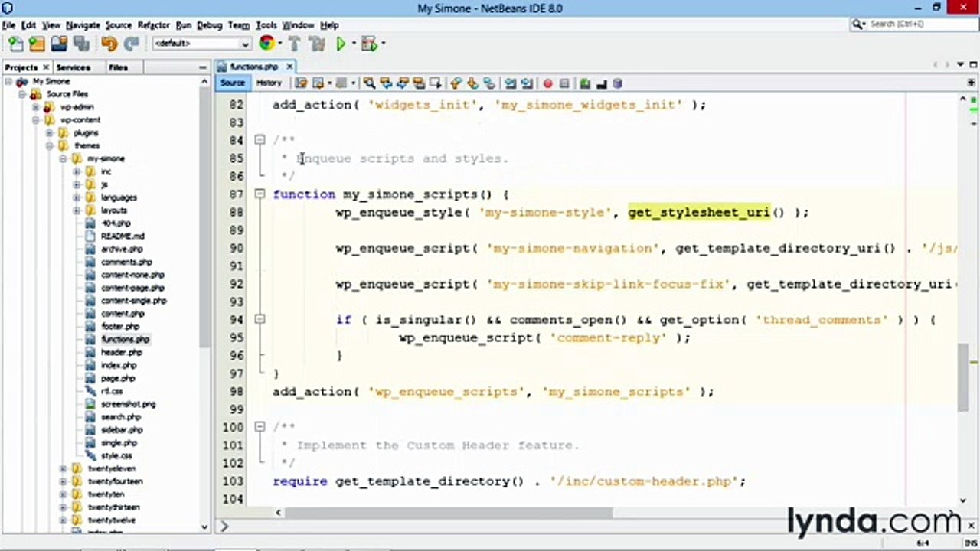Expand the languages folder node
The height and width of the screenshot is (551, 980).
coord(77,197)
